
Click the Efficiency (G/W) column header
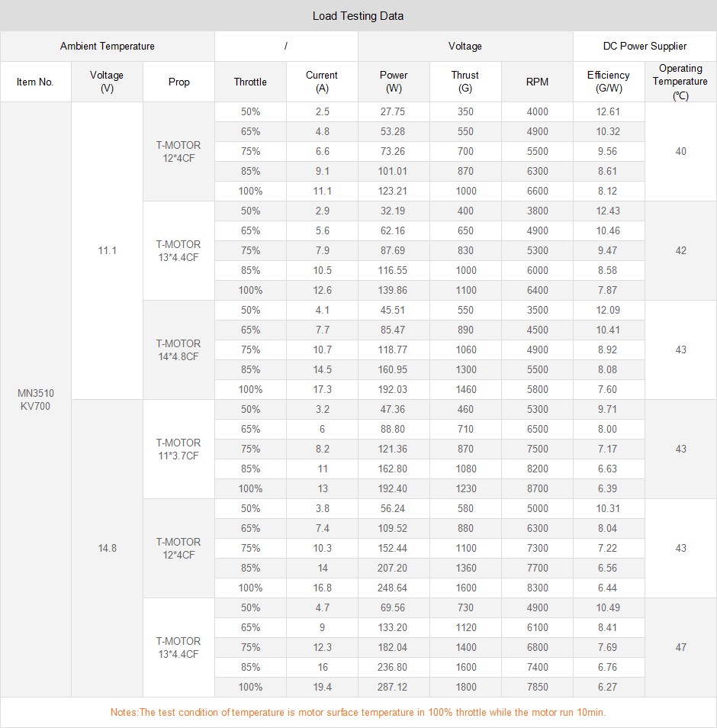pos(608,82)
